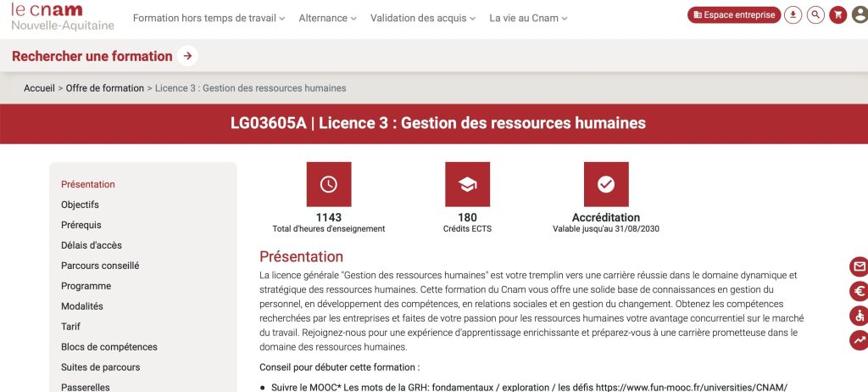Open the search magnifier icon
The height and width of the screenshot is (392, 868).
click(x=815, y=15)
